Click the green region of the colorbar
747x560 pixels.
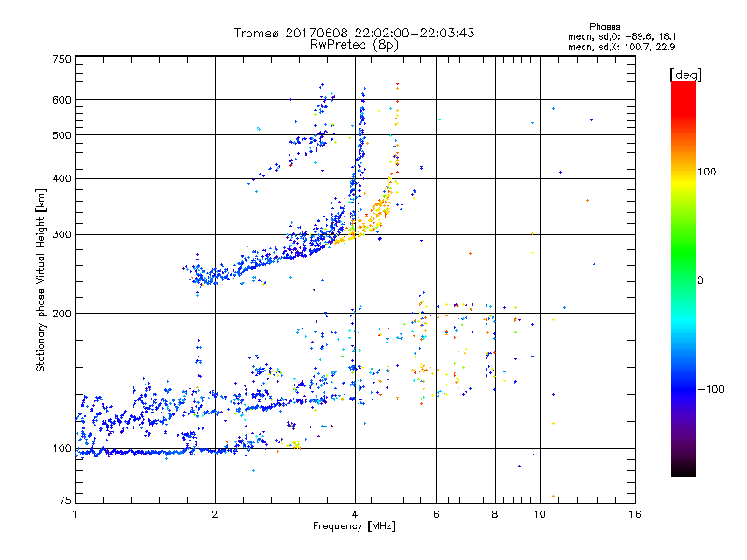click(x=683, y=271)
